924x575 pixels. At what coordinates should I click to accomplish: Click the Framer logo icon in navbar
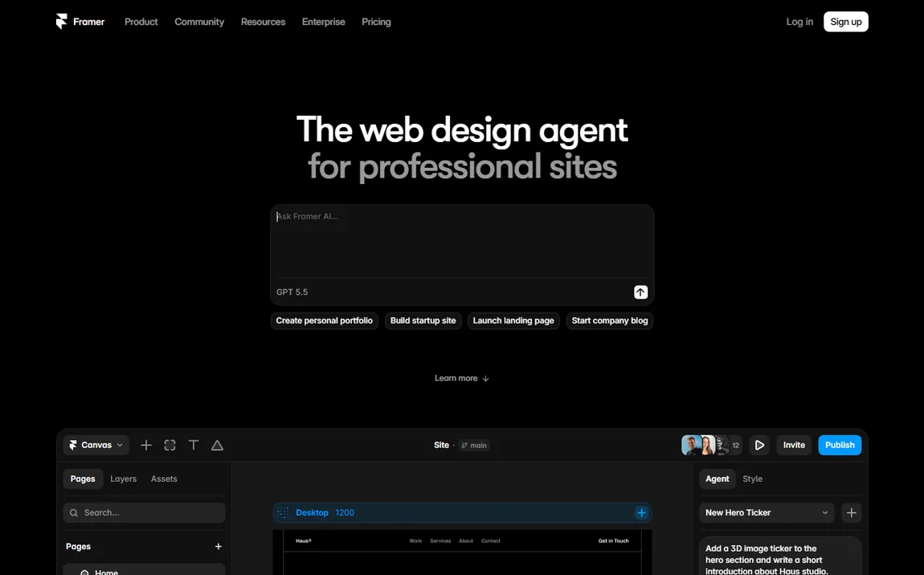click(x=61, y=21)
